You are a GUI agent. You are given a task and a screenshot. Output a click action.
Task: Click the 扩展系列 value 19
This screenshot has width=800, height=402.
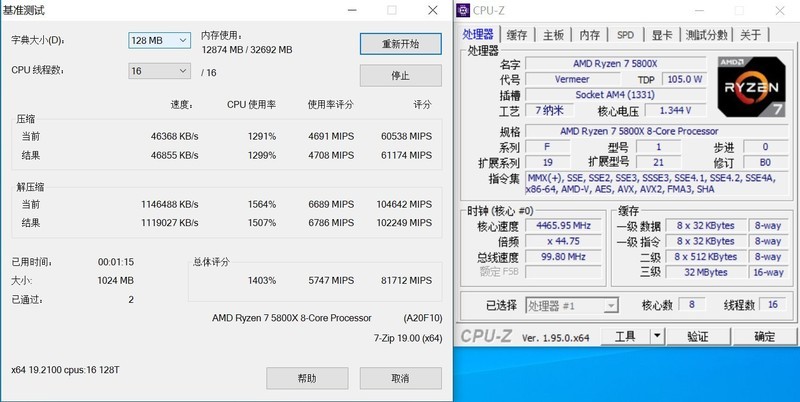tap(548, 162)
